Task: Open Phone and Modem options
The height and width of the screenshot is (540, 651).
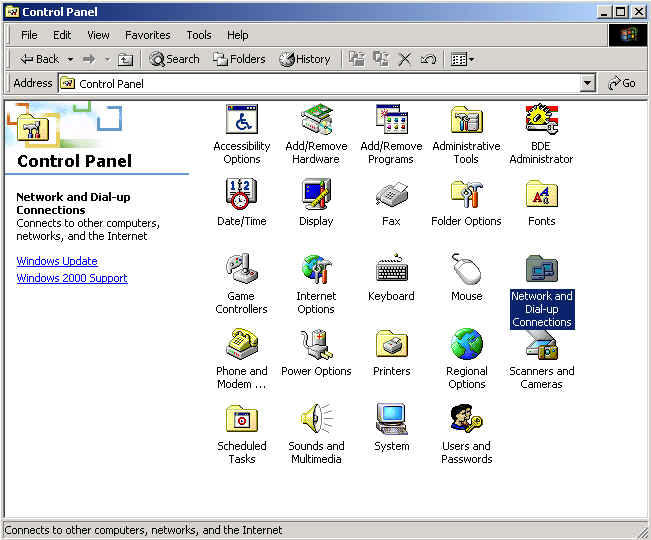Action: coord(242,359)
